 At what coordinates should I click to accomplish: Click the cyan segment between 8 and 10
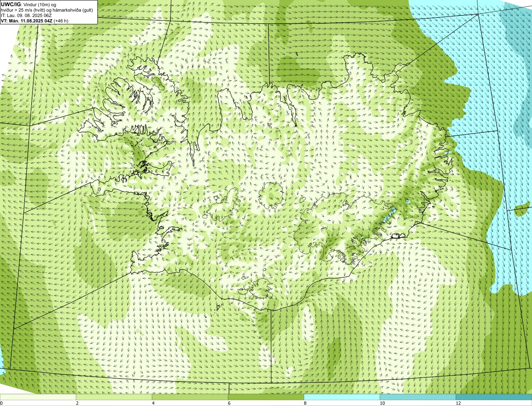[342, 397]
